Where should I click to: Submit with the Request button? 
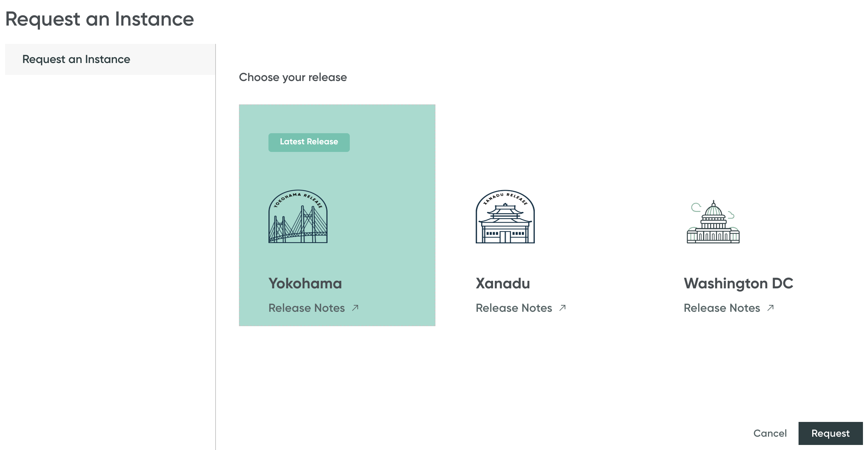point(830,433)
